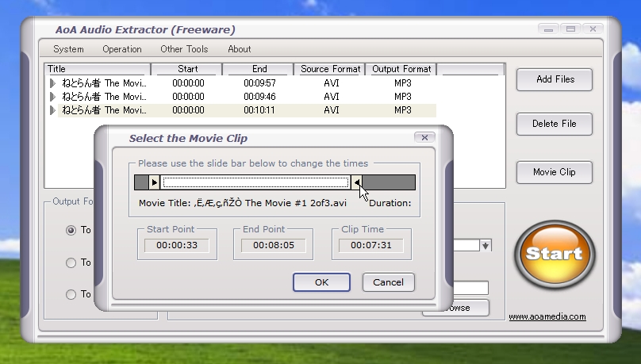Click inside the selected slide bar range
The width and height of the screenshot is (641, 364).
[255, 182]
